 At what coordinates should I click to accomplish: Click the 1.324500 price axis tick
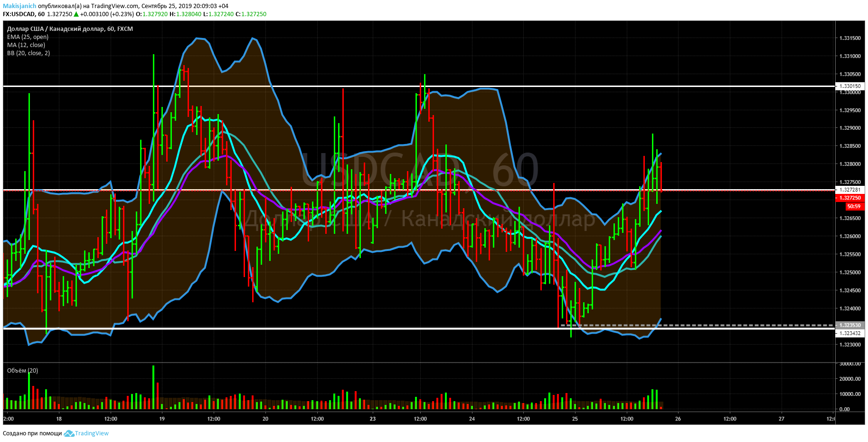click(850, 290)
